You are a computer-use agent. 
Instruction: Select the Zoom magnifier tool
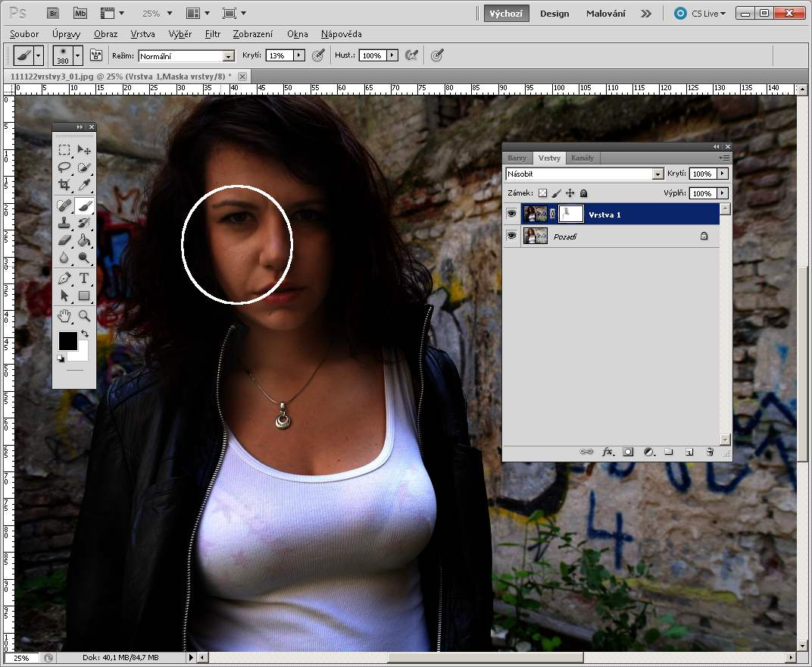pyautogui.click(x=84, y=315)
